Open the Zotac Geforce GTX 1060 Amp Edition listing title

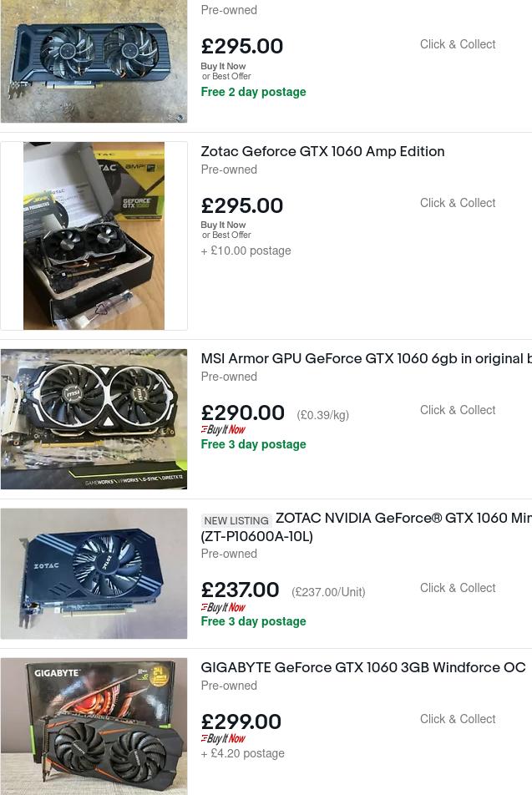[322, 152]
